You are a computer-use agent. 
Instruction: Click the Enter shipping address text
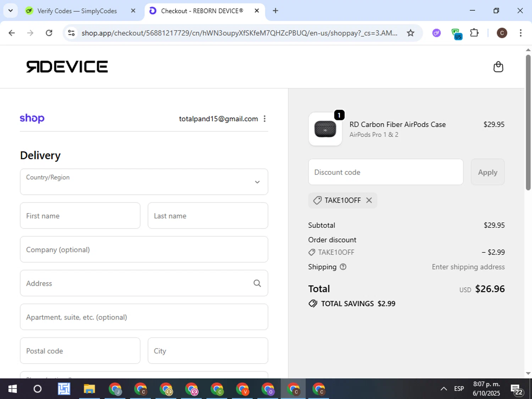(x=468, y=267)
